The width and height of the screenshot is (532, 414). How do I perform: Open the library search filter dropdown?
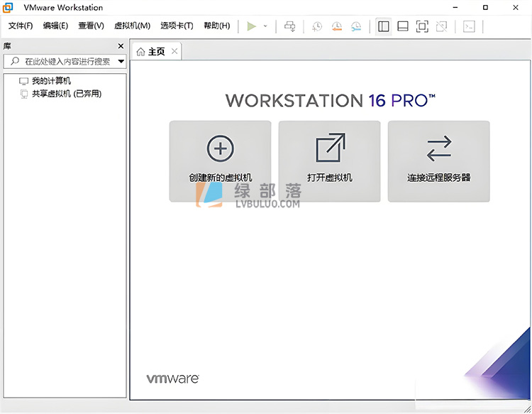point(121,62)
